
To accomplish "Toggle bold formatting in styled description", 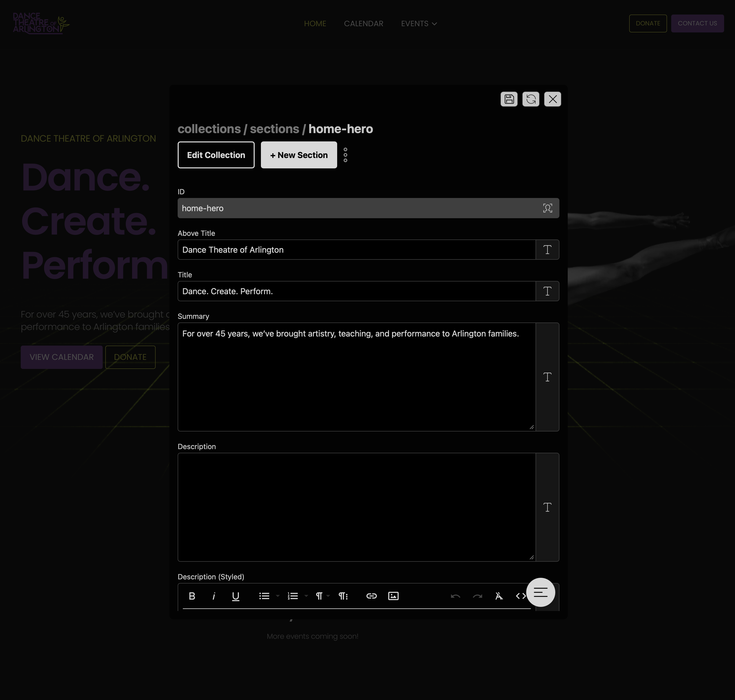I will click(x=192, y=596).
